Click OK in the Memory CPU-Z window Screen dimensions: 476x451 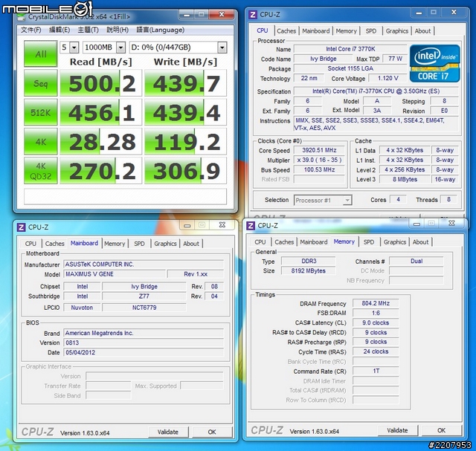click(441, 430)
